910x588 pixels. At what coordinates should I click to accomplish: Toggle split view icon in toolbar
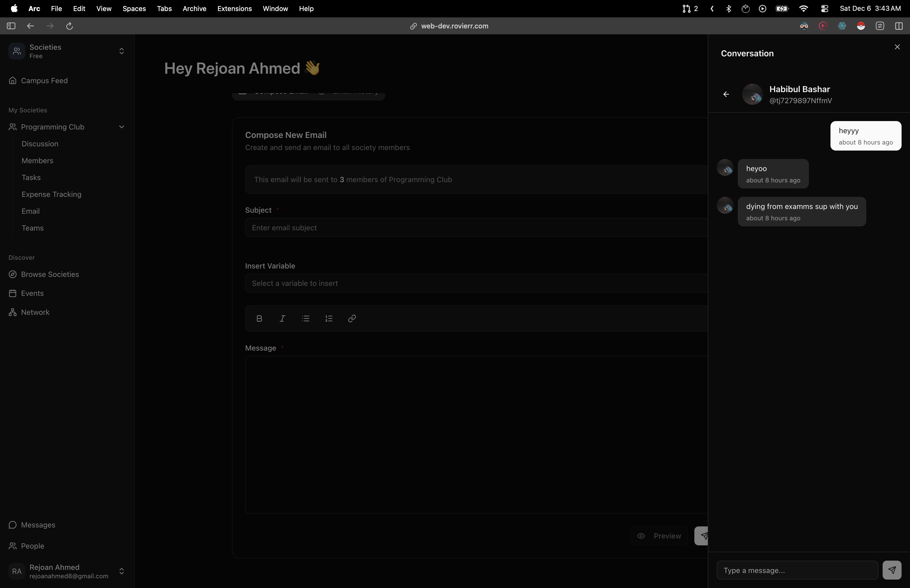[898, 26]
